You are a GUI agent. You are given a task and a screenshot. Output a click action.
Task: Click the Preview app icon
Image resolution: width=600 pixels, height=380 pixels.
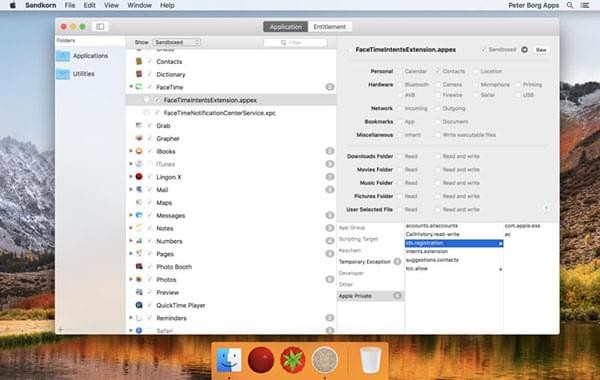[139, 292]
